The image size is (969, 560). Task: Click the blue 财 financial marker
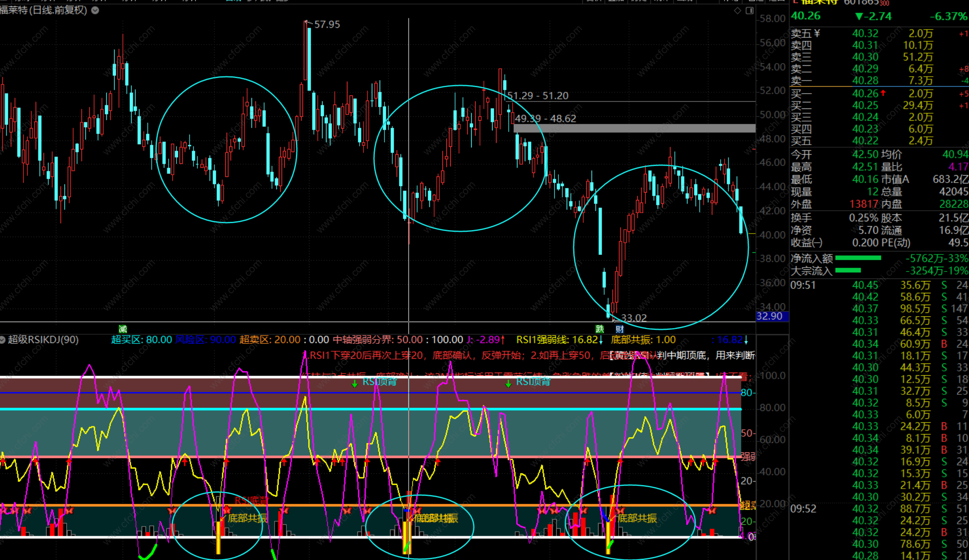[619, 329]
